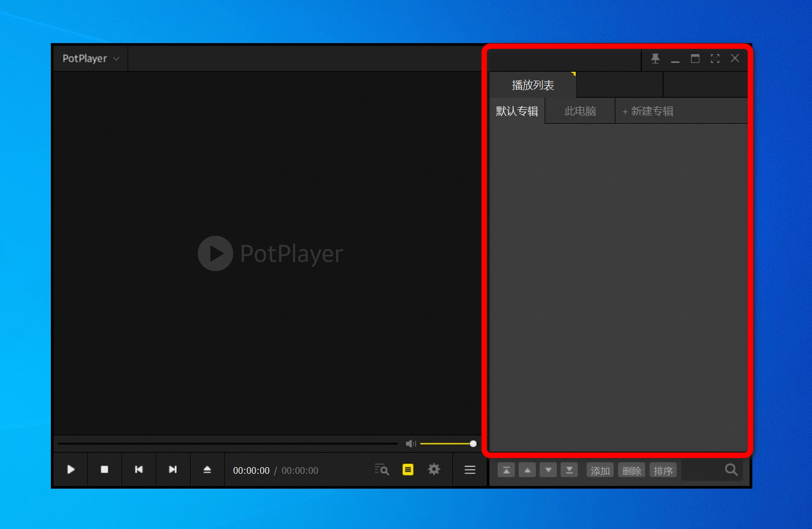Move playlist item down one
812x529 pixels.
tap(549, 470)
